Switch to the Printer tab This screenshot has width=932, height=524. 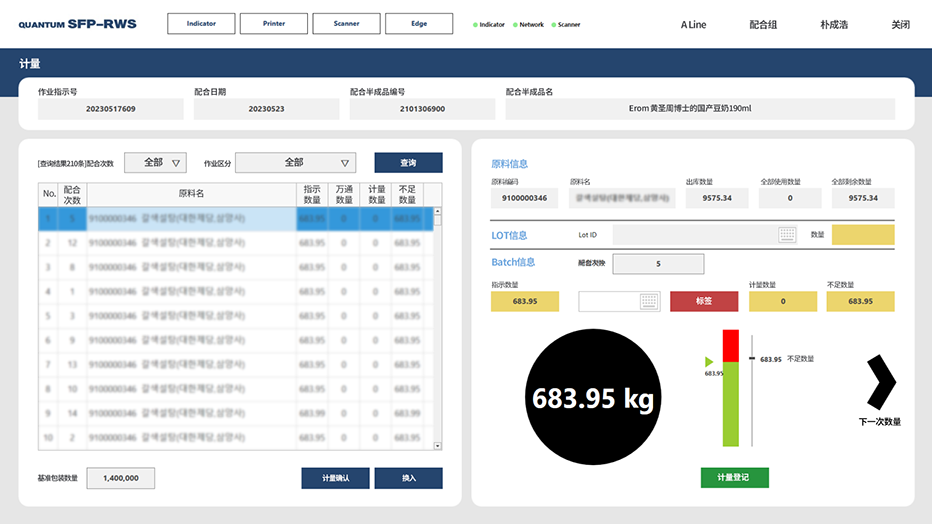point(273,23)
